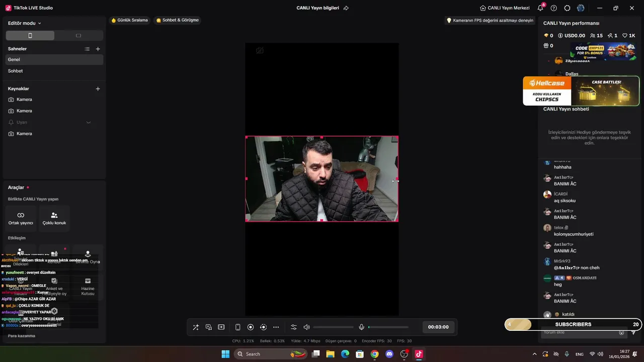Open Sohbet & Görüşme tab
Screen dimensions: 644x362
point(178,20)
